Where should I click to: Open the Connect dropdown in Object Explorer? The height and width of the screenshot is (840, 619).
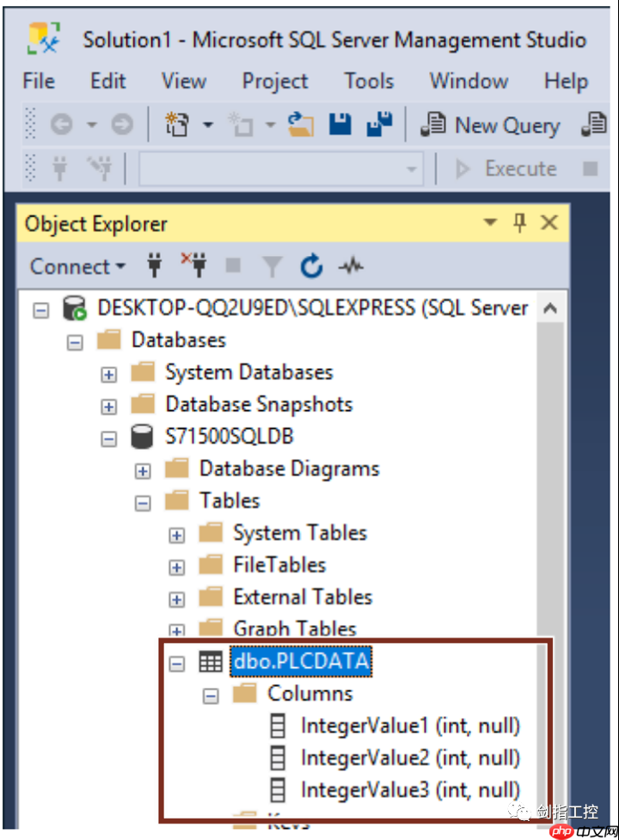point(77,267)
